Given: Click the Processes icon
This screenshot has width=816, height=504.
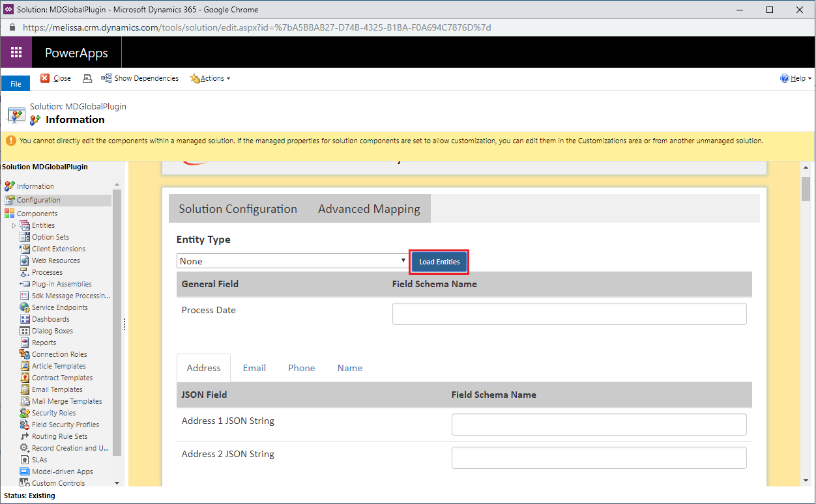Looking at the screenshot, I should tap(25, 272).
